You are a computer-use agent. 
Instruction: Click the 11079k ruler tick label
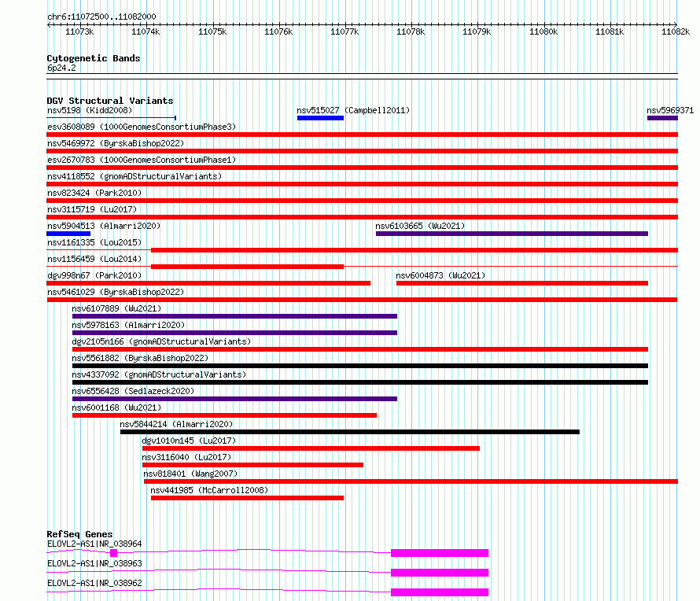477,31
